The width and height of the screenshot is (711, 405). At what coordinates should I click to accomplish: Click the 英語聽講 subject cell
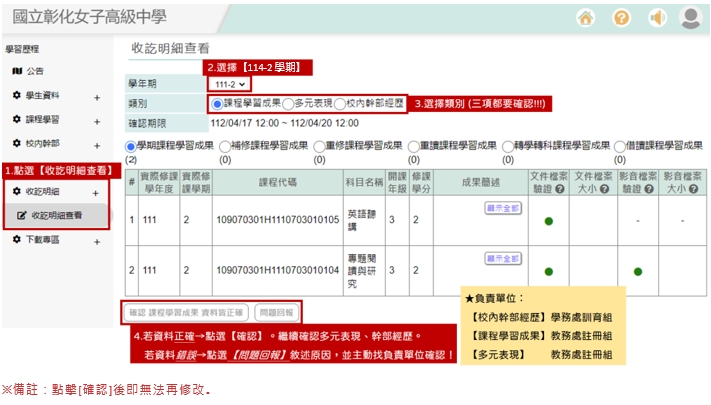(x=364, y=220)
